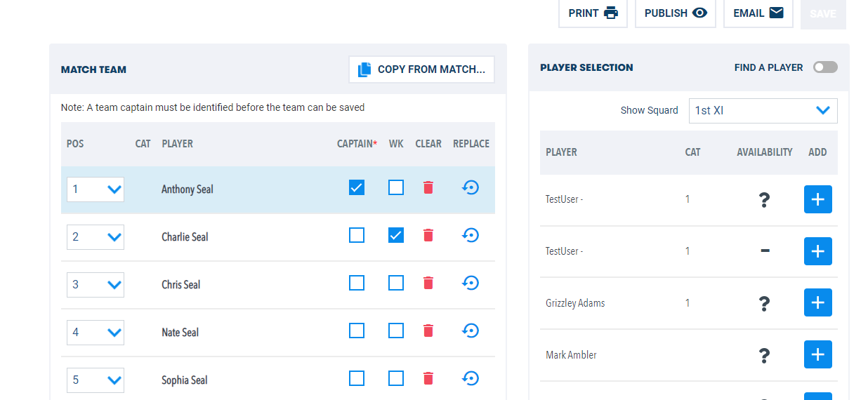Check captain box for Sophia Seal
Image resolution: width=868 pixels, height=400 pixels.
[357, 378]
